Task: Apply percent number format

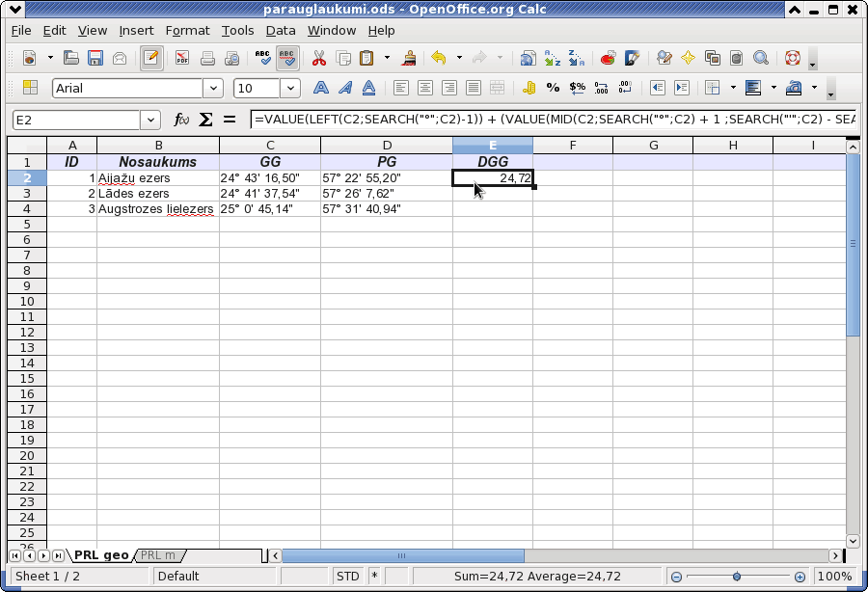Action: pyautogui.click(x=553, y=88)
